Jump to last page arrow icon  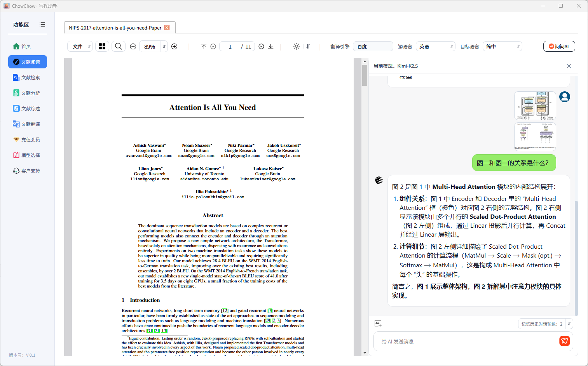point(271,47)
